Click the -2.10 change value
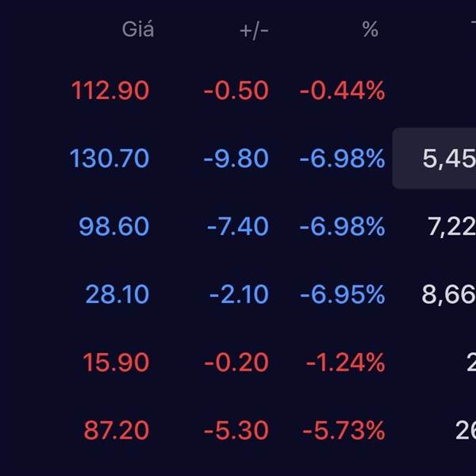 click(239, 295)
